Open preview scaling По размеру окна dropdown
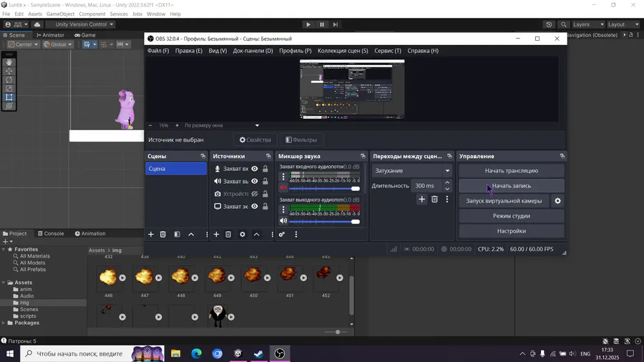 (222, 126)
